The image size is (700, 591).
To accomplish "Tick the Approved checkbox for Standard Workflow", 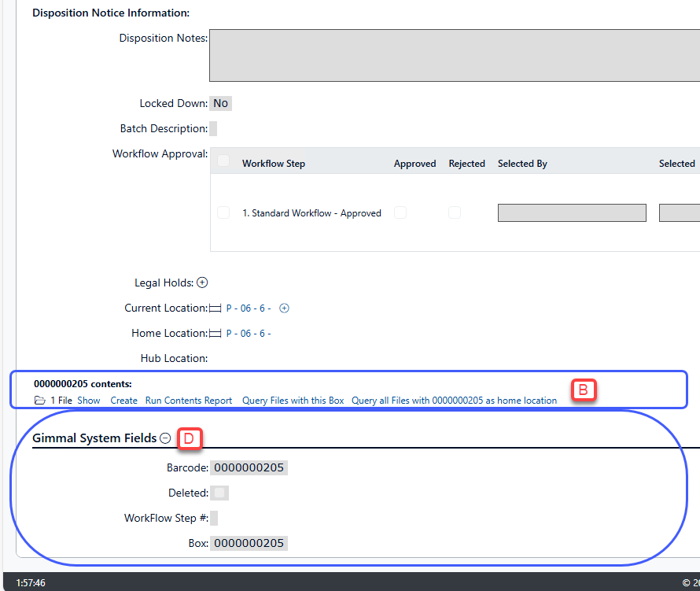I will tap(400, 212).
